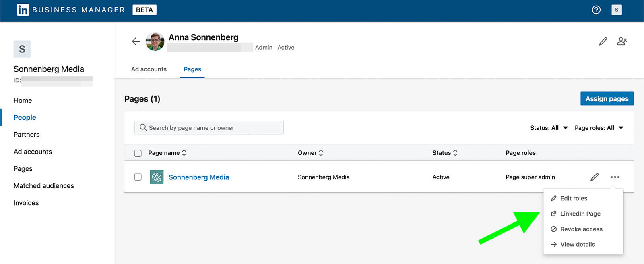Click the Business Manager title text
Viewport: 644px width, 264px height.
click(78, 10)
